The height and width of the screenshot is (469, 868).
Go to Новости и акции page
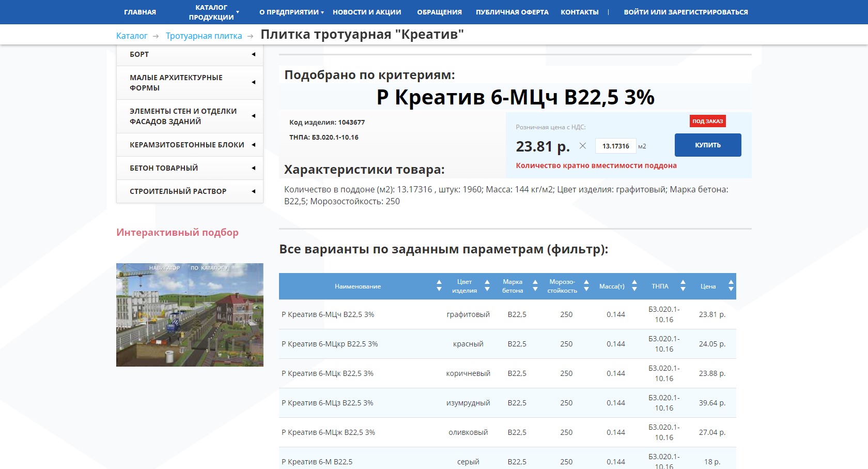(x=367, y=12)
